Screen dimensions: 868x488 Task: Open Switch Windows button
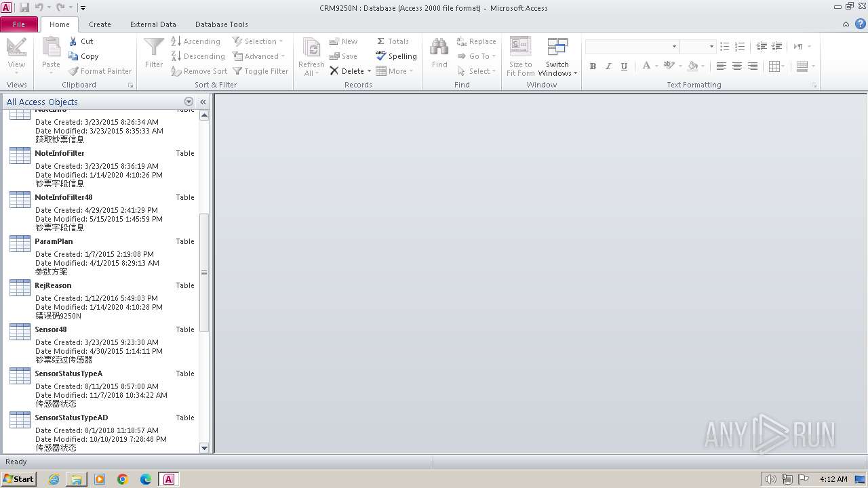pos(557,57)
